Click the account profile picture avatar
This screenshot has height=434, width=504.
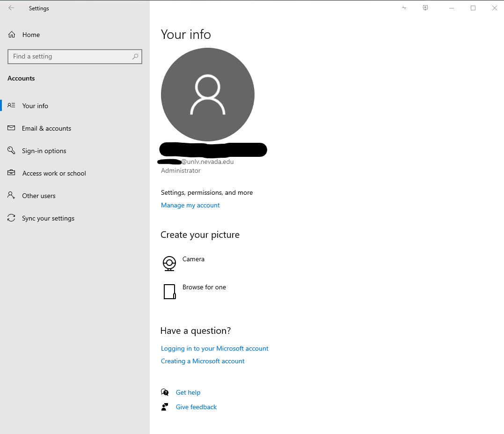tap(208, 95)
